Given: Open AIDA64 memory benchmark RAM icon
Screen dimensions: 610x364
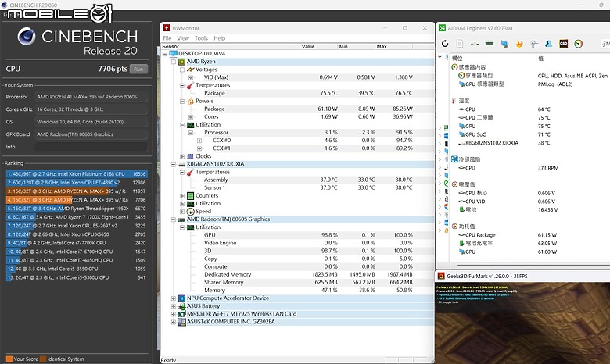Looking at the screenshot, I should [x=490, y=44].
